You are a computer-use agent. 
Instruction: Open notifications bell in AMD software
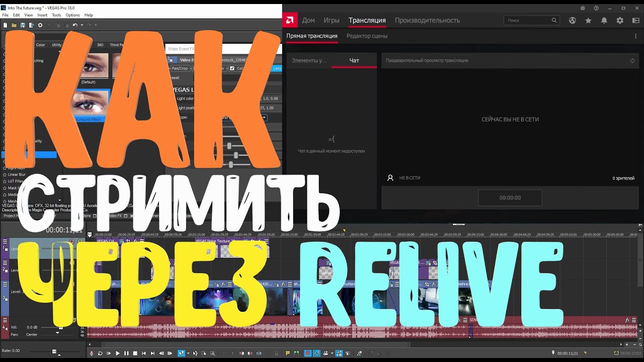pyautogui.click(x=604, y=20)
